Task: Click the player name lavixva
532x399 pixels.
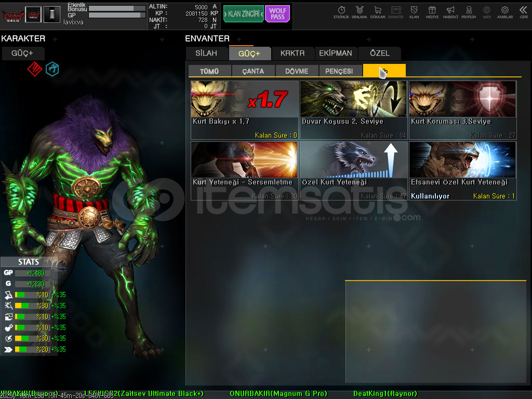Action: [x=73, y=22]
